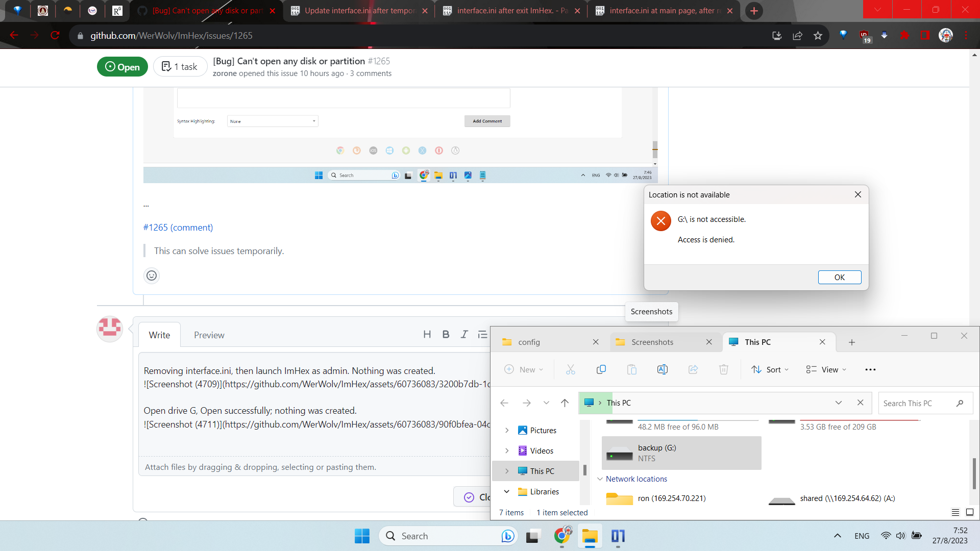Image resolution: width=980 pixels, height=551 pixels.
Task: Open the #1265 comment link
Action: click(178, 227)
